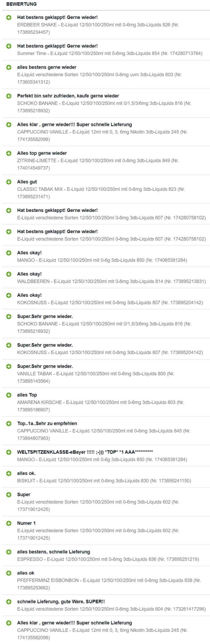Click green plus icon beside ERDBEER SHAKE review
210x644 pixels.
coord(9,18)
